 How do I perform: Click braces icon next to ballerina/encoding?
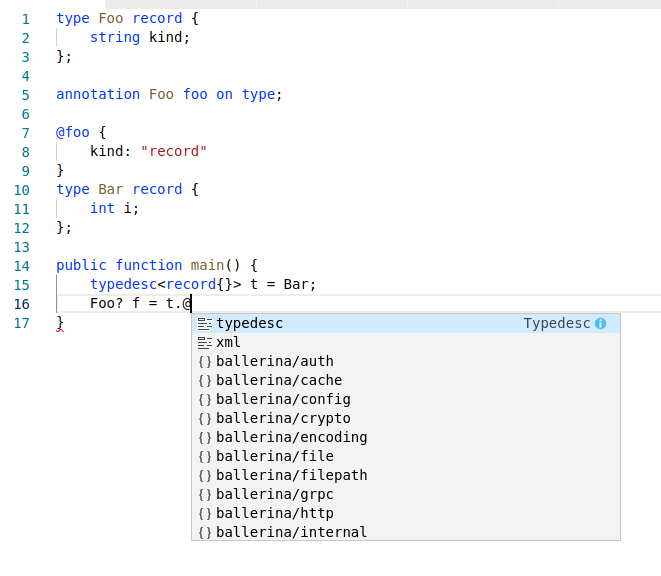[x=205, y=438]
